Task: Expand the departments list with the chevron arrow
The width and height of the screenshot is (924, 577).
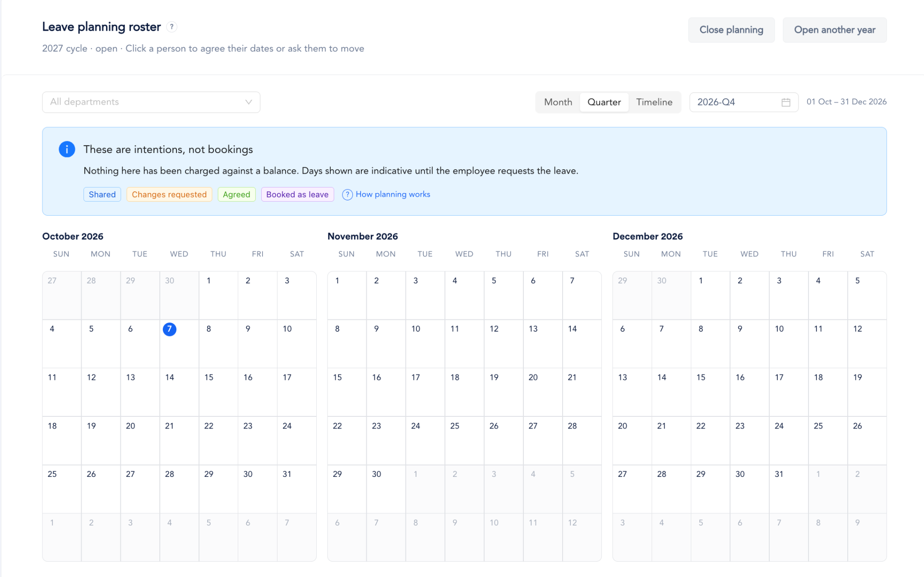Action: point(249,102)
